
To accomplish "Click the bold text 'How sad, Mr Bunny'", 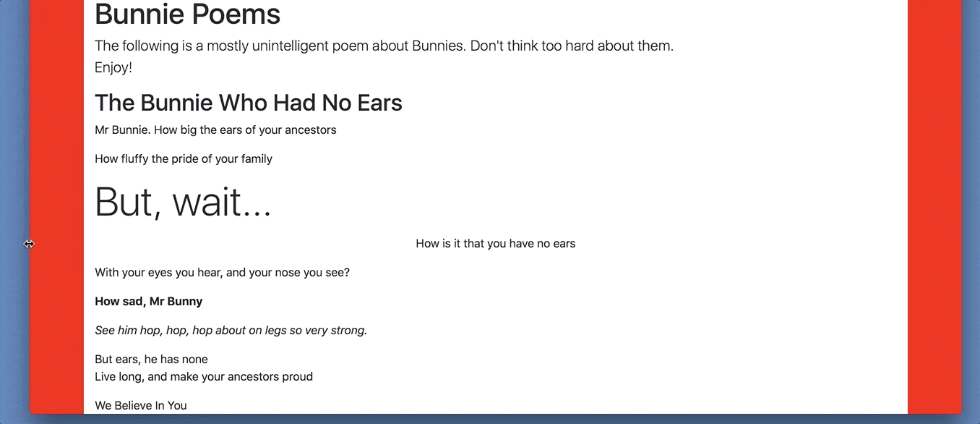I will [x=149, y=302].
